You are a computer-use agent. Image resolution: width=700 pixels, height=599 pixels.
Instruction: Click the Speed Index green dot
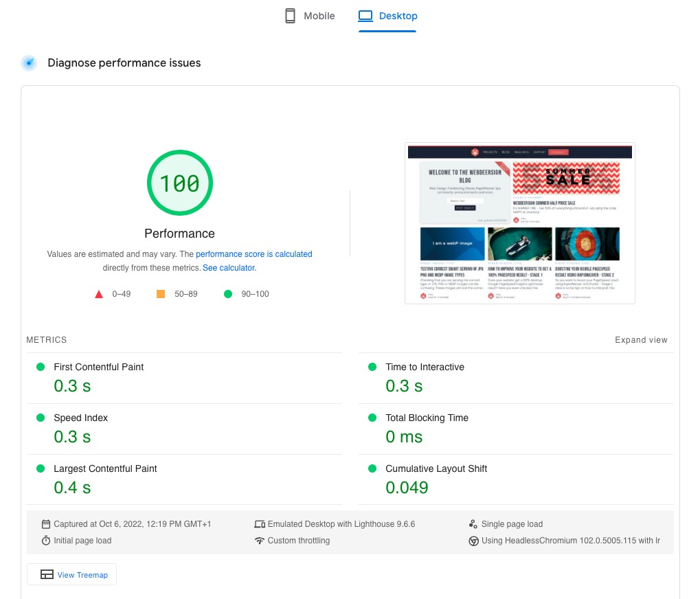pyautogui.click(x=41, y=418)
